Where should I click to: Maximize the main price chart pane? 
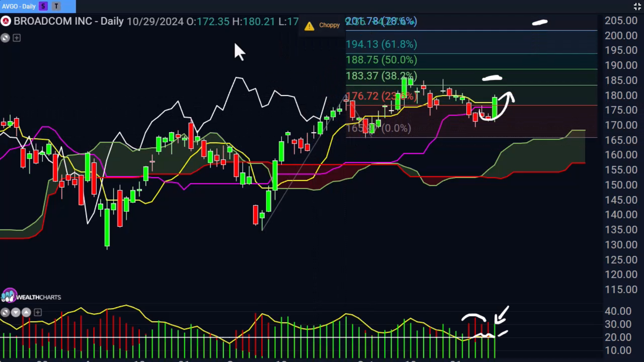5,38
